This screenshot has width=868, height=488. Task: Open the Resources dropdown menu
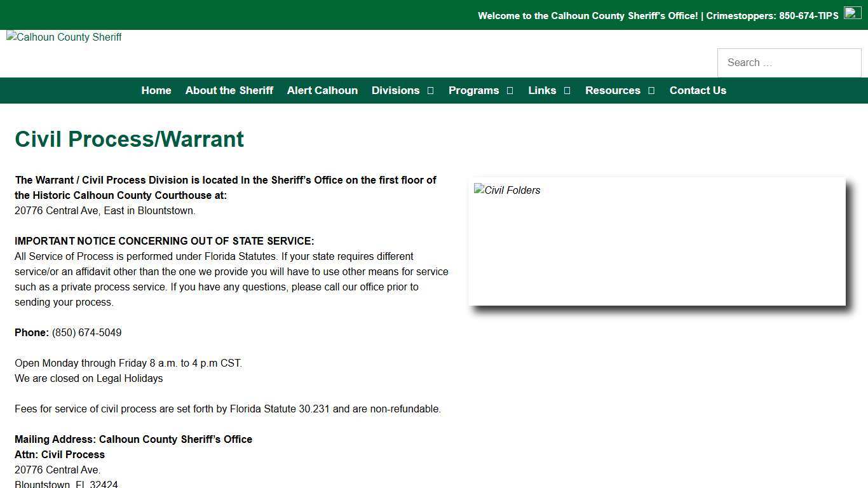click(x=613, y=90)
